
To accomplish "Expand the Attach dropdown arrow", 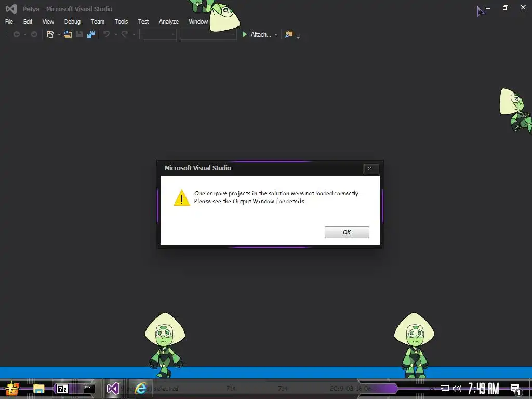I will coord(276,35).
